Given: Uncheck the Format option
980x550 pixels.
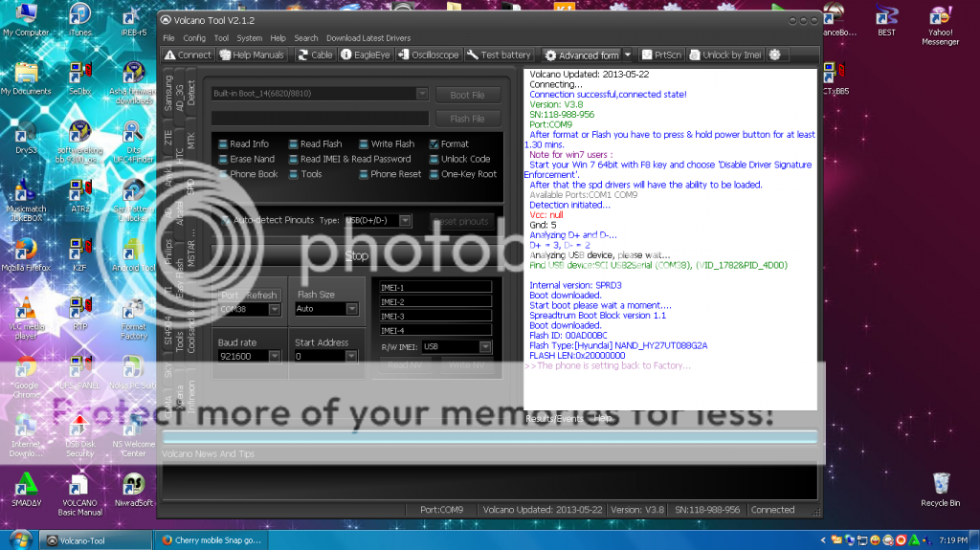Looking at the screenshot, I should tap(434, 144).
